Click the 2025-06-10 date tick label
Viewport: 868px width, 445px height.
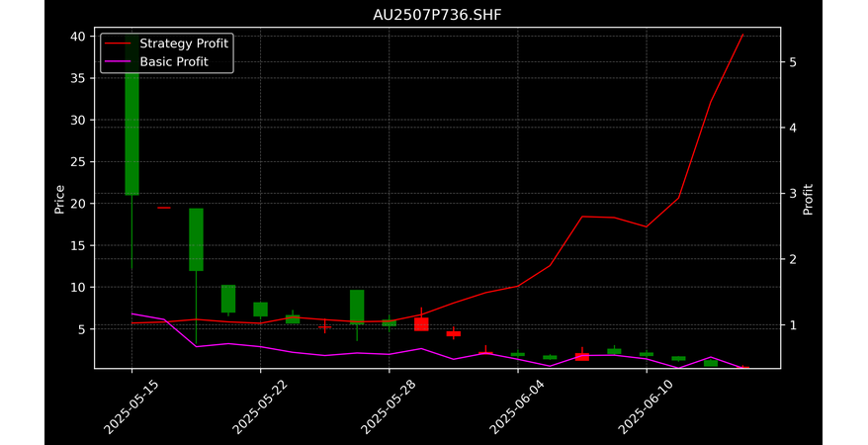pyautogui.click(x=646, y=407)
